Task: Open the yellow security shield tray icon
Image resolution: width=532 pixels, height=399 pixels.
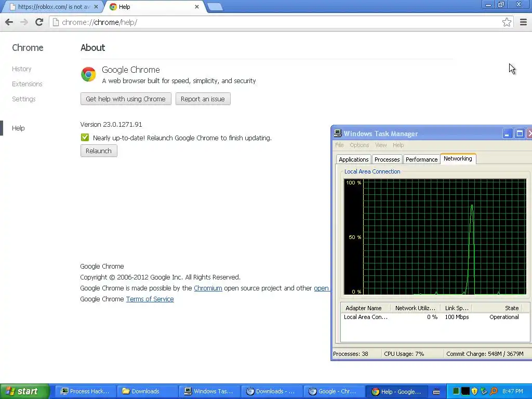Action: 474,391
